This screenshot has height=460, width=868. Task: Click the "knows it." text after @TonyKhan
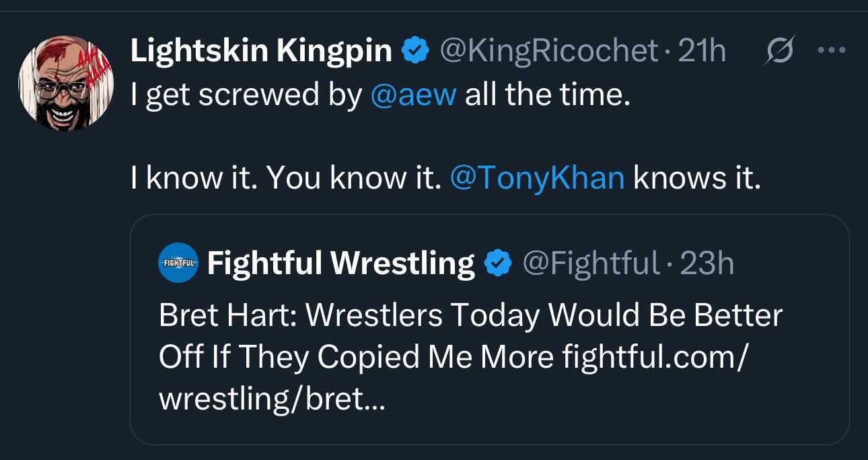pos(696,177)
